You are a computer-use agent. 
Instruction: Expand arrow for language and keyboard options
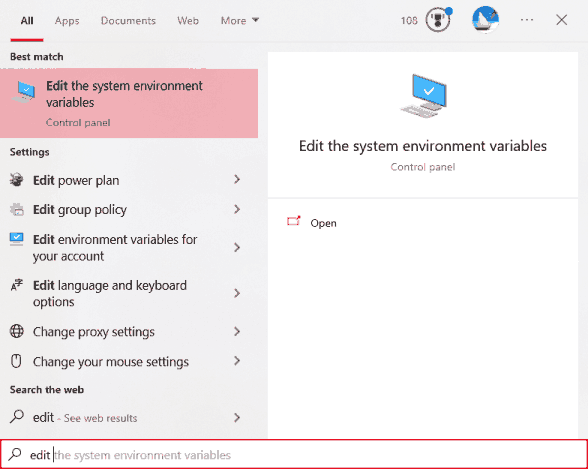(x=237, y=293)
